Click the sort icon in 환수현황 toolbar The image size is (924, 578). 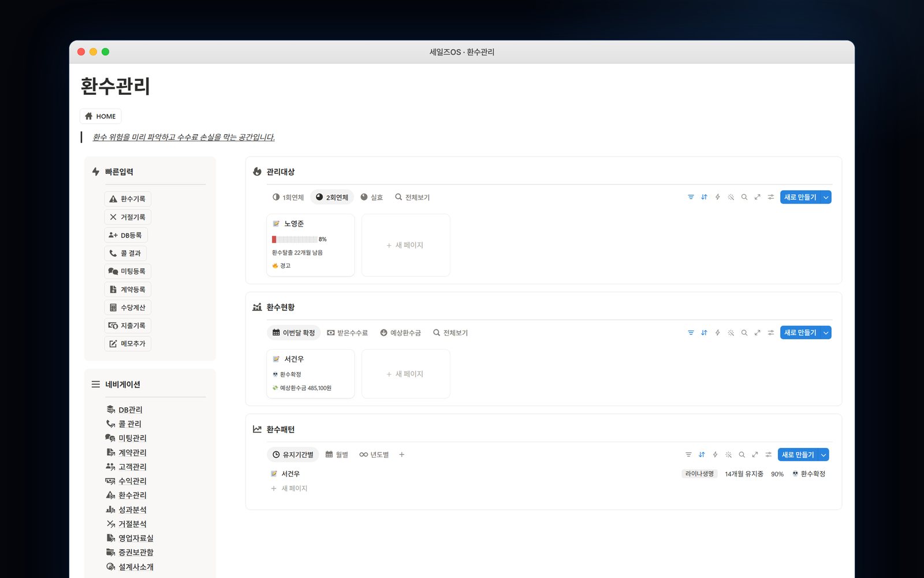704,333
